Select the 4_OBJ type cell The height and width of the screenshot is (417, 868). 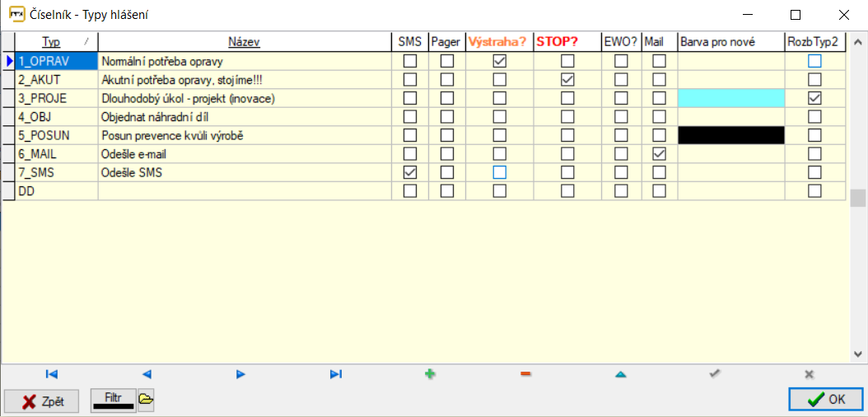[56, 117]
